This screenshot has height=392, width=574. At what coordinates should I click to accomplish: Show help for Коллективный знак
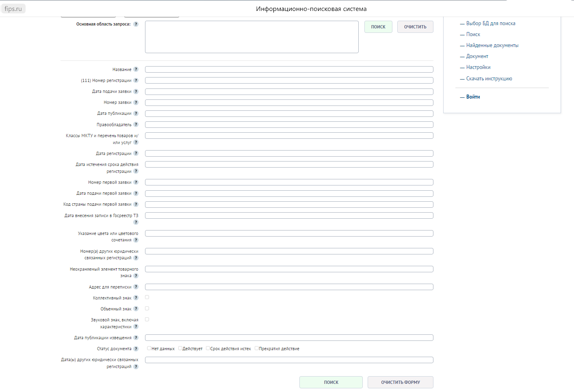point(136,298)
